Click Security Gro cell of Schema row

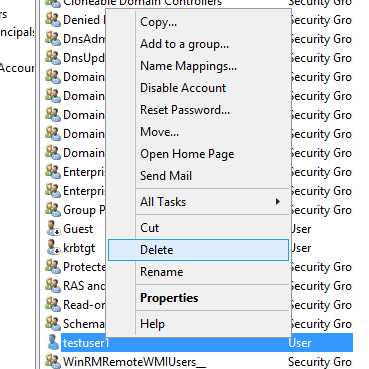click(321, 324)
